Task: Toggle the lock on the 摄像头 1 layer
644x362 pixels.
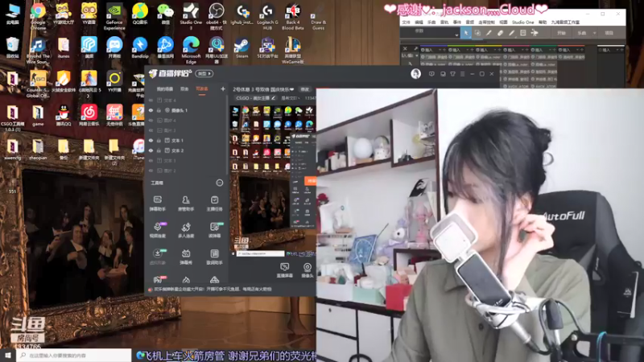Action: point(159,110)
